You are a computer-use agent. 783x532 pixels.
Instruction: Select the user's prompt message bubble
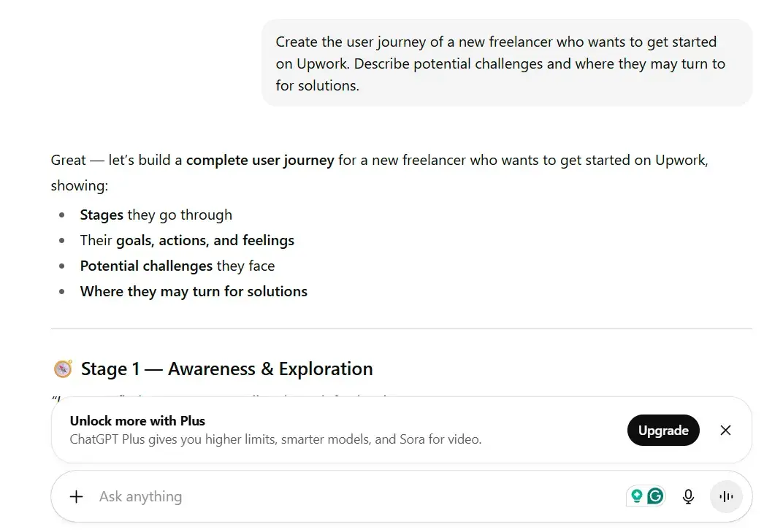pos(505,63)
